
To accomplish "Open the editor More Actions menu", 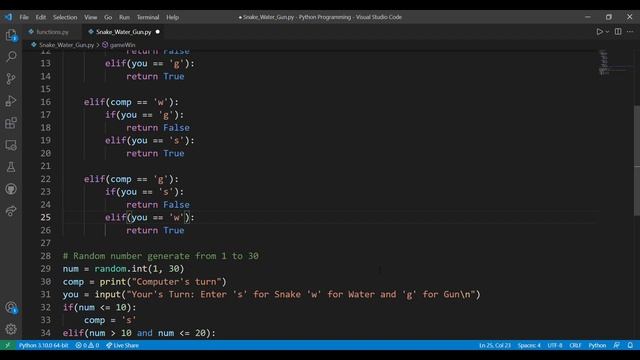I will [x=630, y=32].
